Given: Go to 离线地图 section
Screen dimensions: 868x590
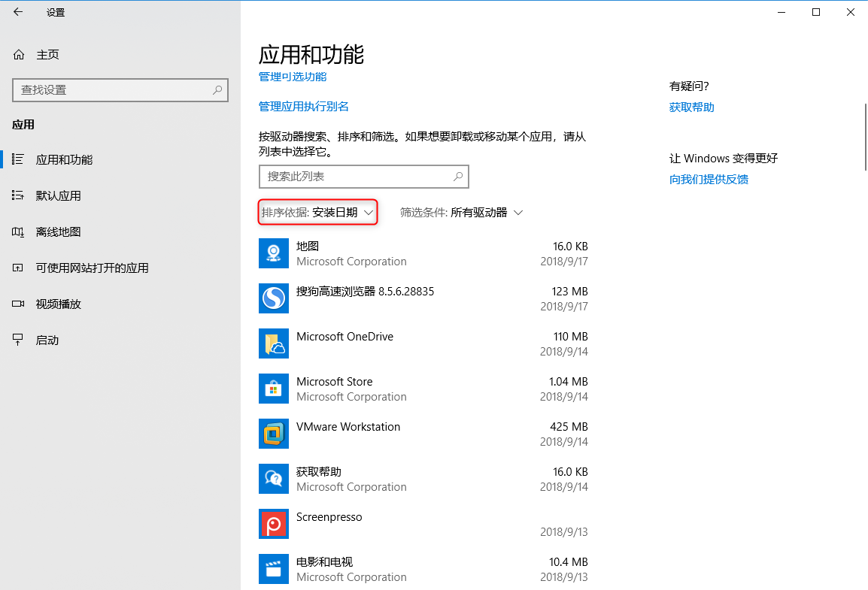Looking at the screenshot, I should pyautogui.click(x=120, y=231).
